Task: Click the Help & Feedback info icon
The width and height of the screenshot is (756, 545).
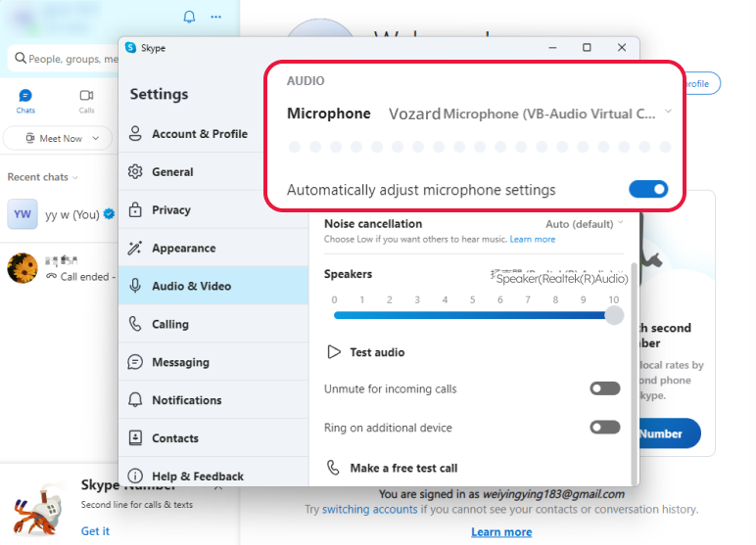Action: (x=135, y=476)
